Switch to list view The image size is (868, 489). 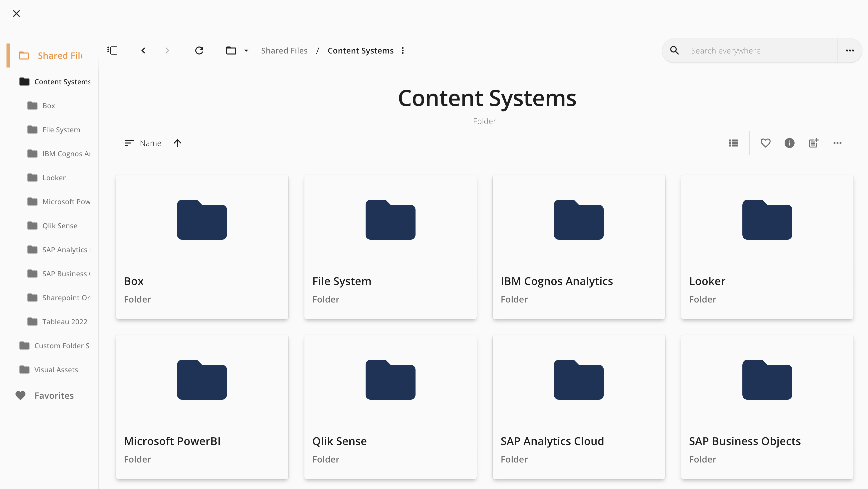tap(733, 143)
